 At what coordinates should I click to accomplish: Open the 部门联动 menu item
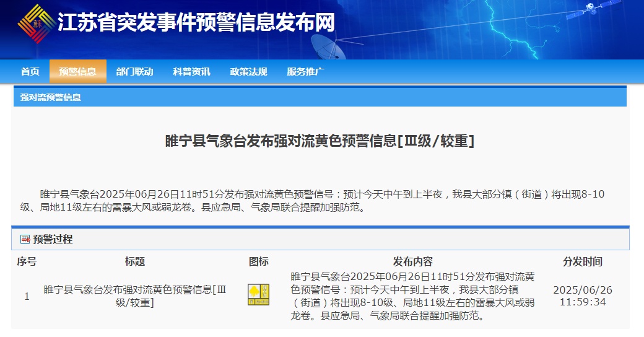(135, 71)
